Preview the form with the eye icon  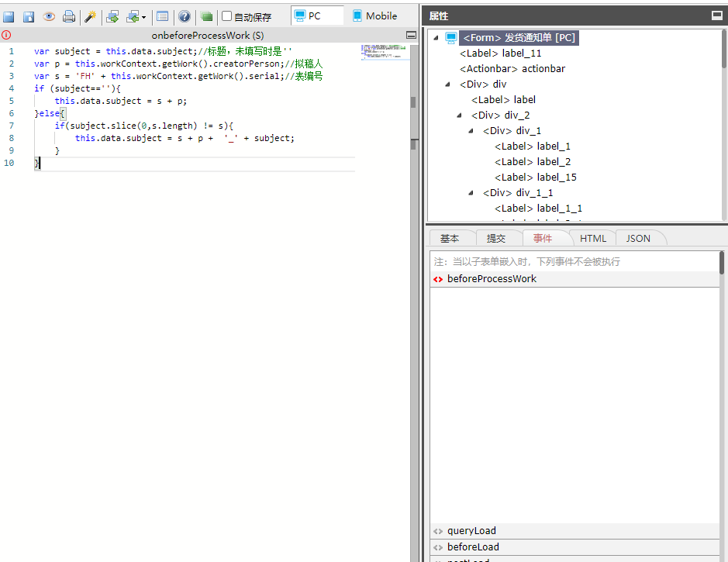point(49,16)
